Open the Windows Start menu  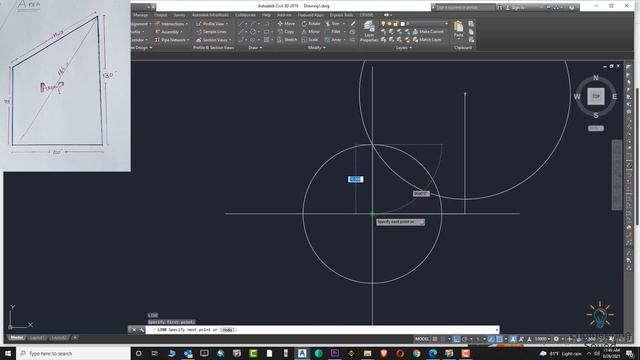(x=8, y=353)
